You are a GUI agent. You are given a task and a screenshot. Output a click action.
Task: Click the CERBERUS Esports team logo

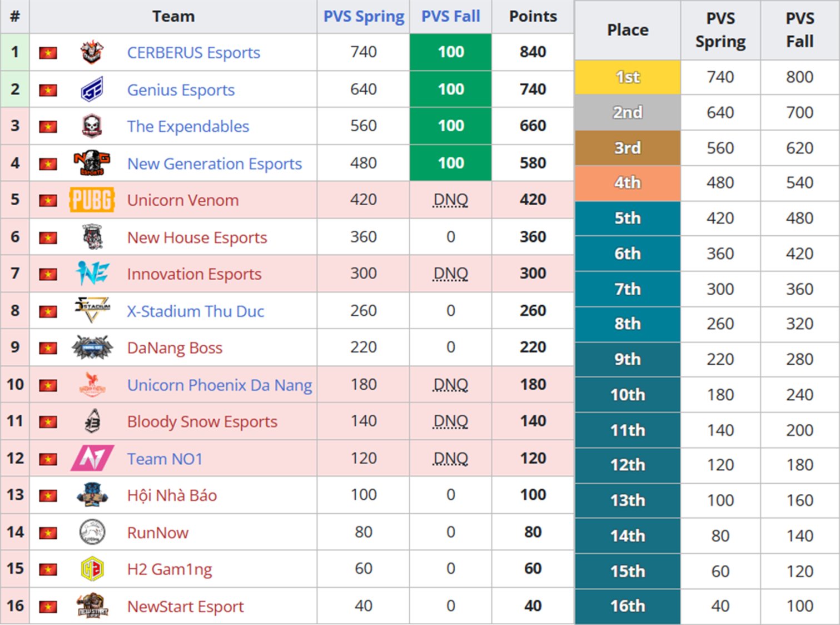point(92,52)
